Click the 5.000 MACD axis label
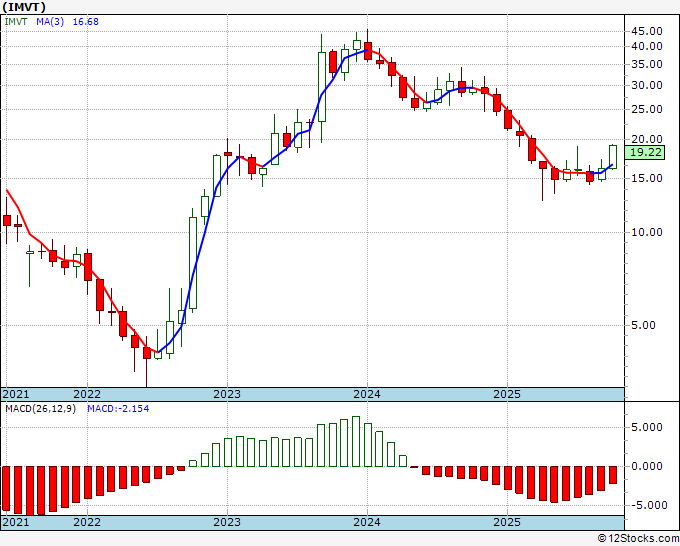 point(648,427)
